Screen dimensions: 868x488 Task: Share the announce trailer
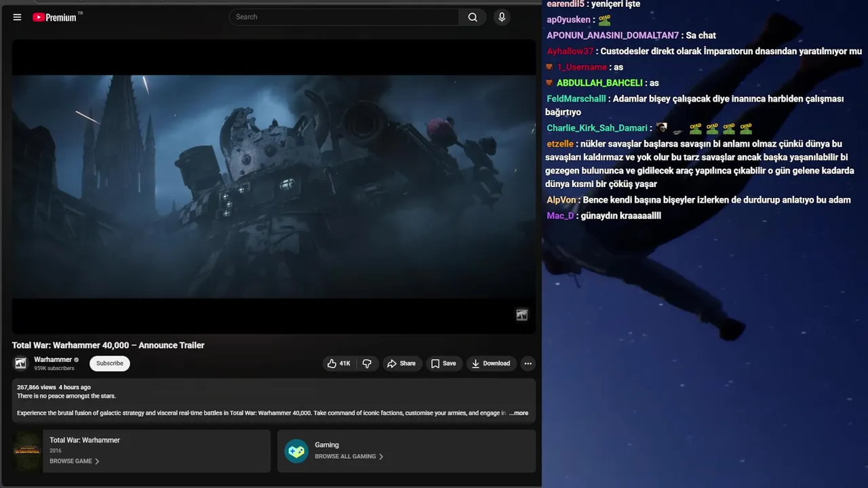tap(401, 363)
